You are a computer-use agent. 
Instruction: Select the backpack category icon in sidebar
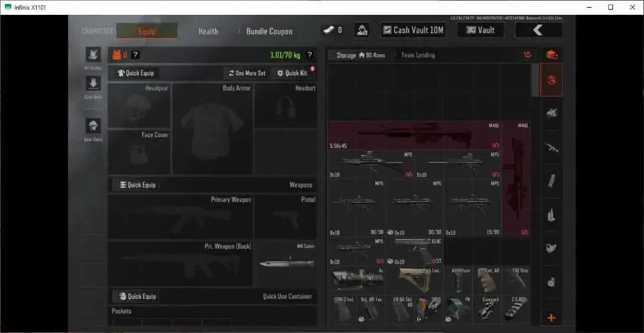(552, 248)
